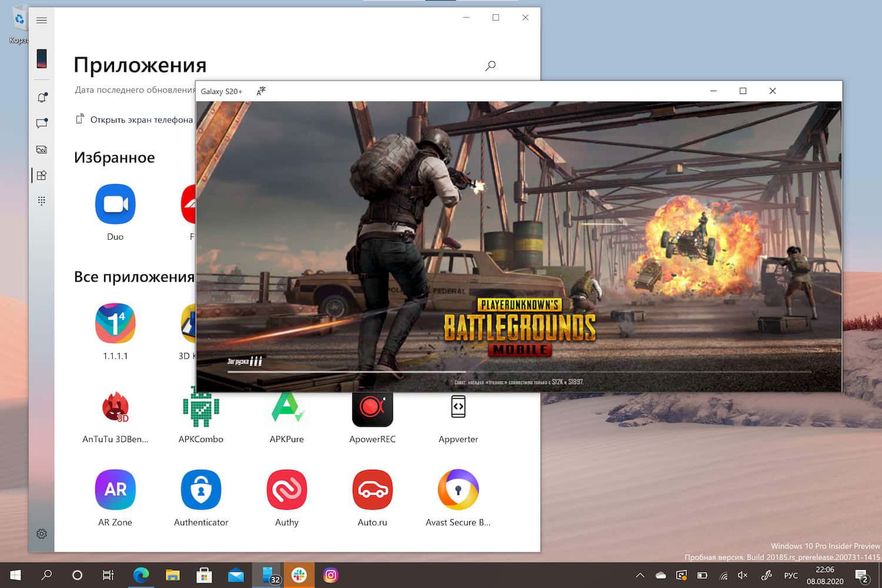Screen dimensions: 882x588
Task: Open the Avast Secure Browser app
Action: pyautogui.click(x=458, y=489)
